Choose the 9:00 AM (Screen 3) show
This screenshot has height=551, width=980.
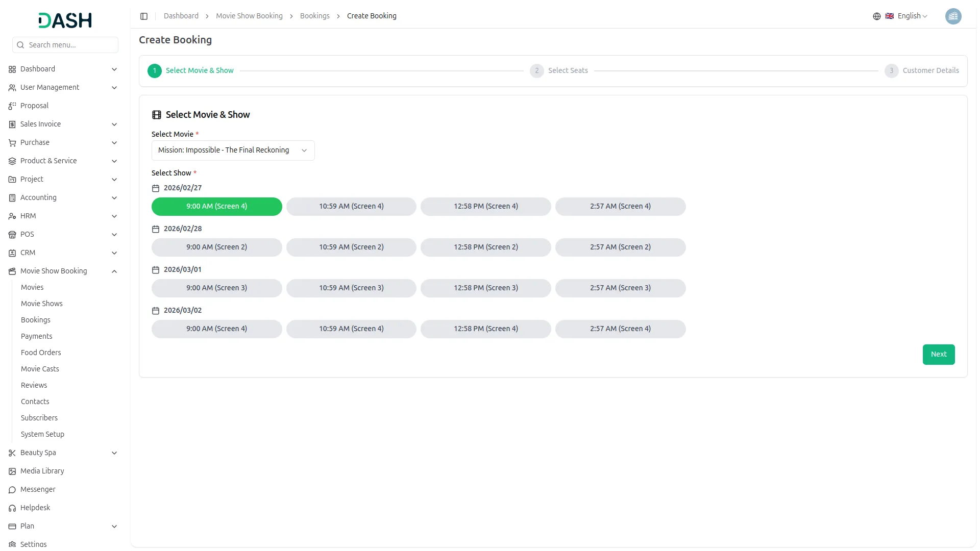[216, 288]
